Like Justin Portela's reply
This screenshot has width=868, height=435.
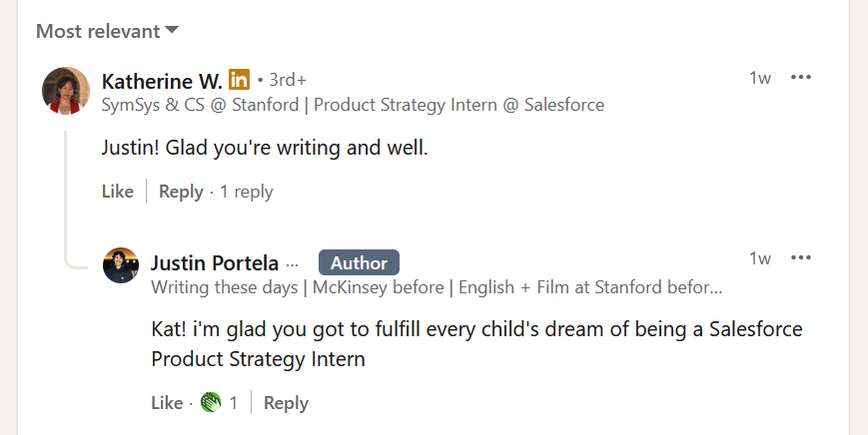pyautogui.click(x=166, y=403)
